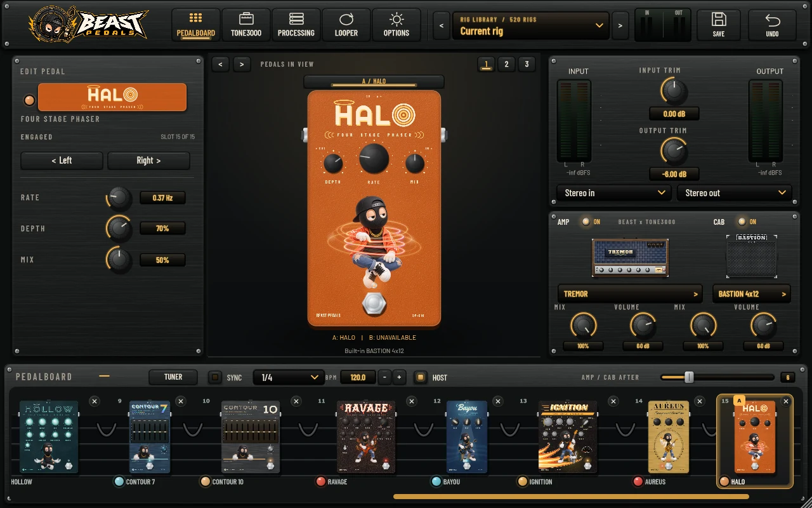The width and height of the screenshot is (812, 508).
Task: Go to previous rig in library
Action: (x=442, y=25)
